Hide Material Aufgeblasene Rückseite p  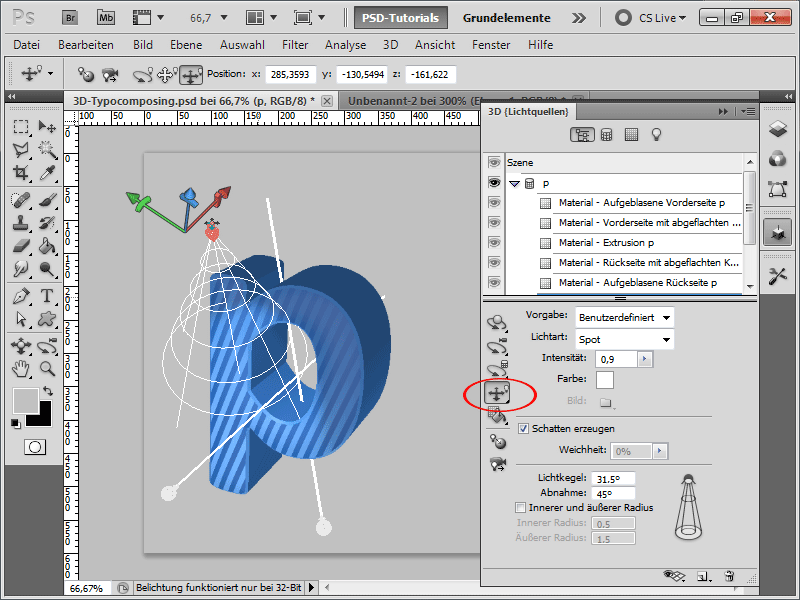(494, 282)
